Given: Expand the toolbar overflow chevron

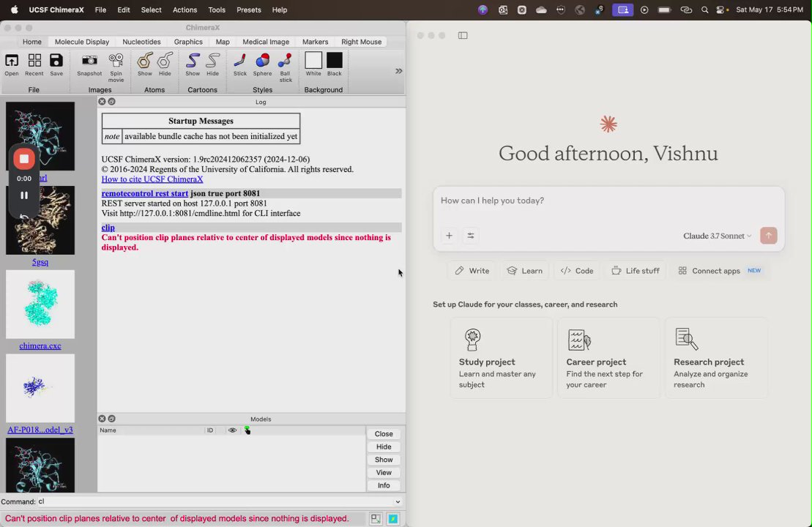Looking at the screenshot, I should (x=399, y=71).
